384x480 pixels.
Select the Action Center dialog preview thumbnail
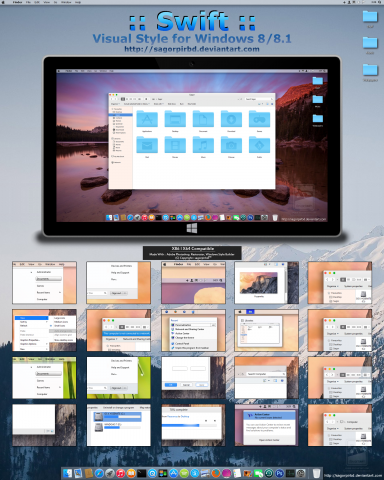coord(267,425)
